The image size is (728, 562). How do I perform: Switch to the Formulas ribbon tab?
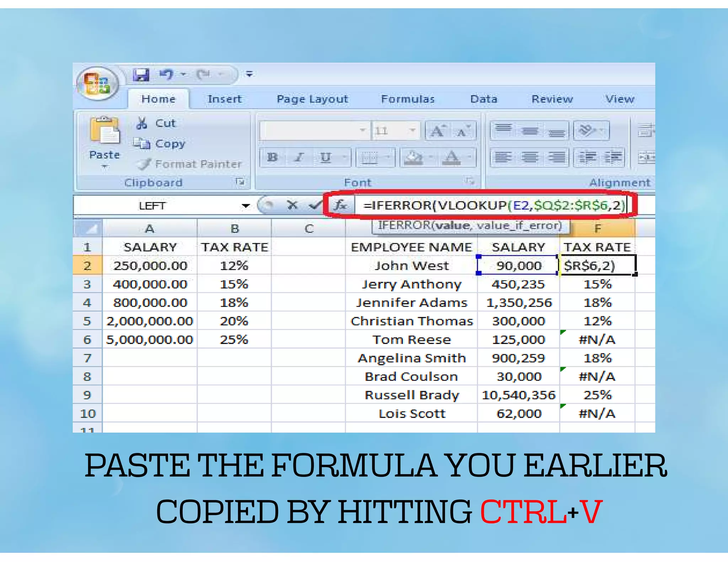pyautogui.click(x=408, y=99)
